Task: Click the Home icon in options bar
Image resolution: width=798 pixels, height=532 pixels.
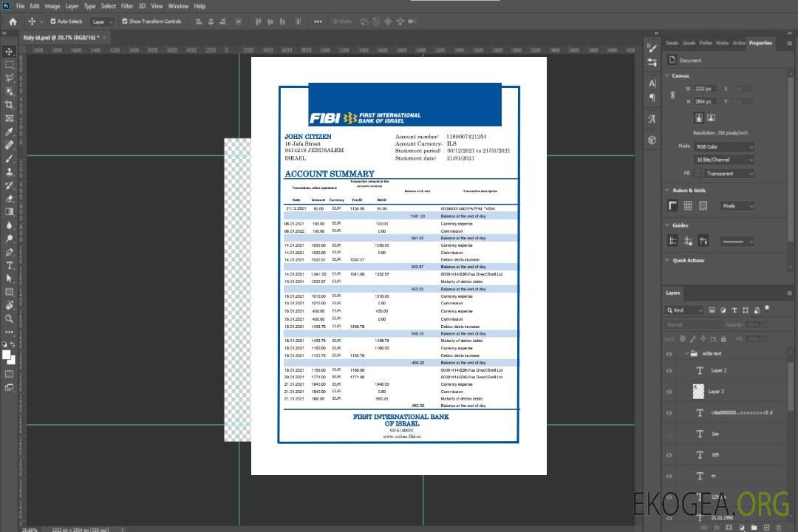Action: pos(13,21)
